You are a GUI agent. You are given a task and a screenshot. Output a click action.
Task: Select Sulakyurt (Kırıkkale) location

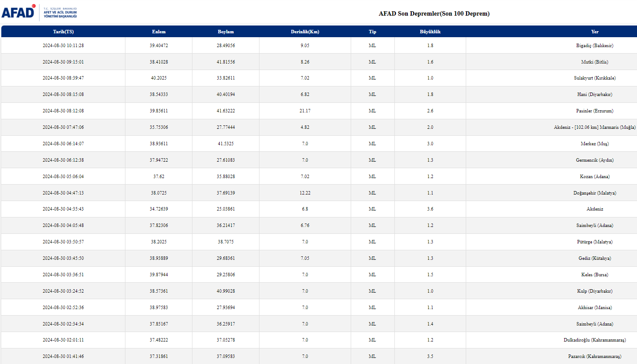point(595,78)
